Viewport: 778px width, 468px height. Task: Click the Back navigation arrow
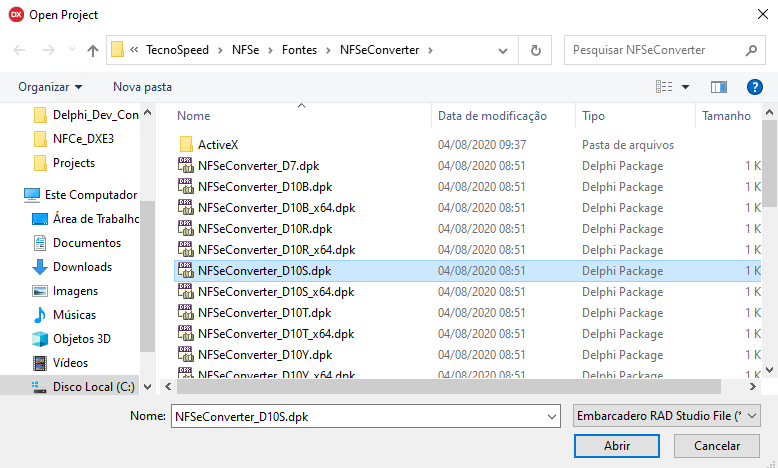[19, 50]
